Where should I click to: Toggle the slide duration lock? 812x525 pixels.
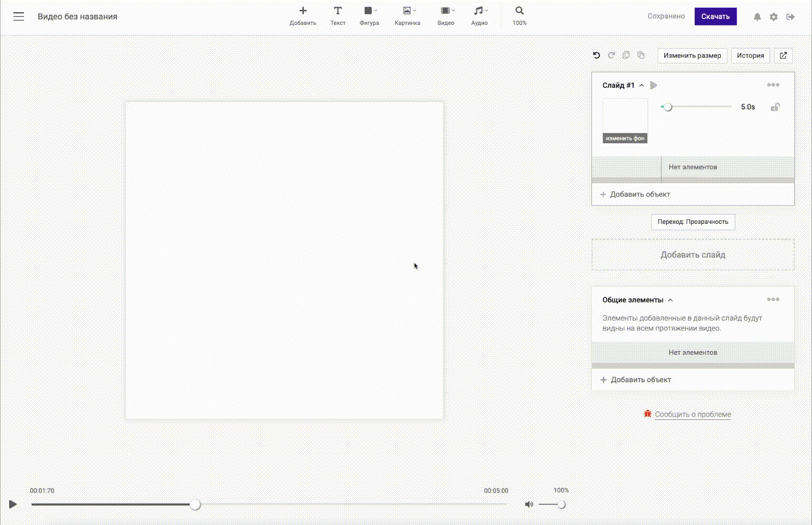(775, 107)
